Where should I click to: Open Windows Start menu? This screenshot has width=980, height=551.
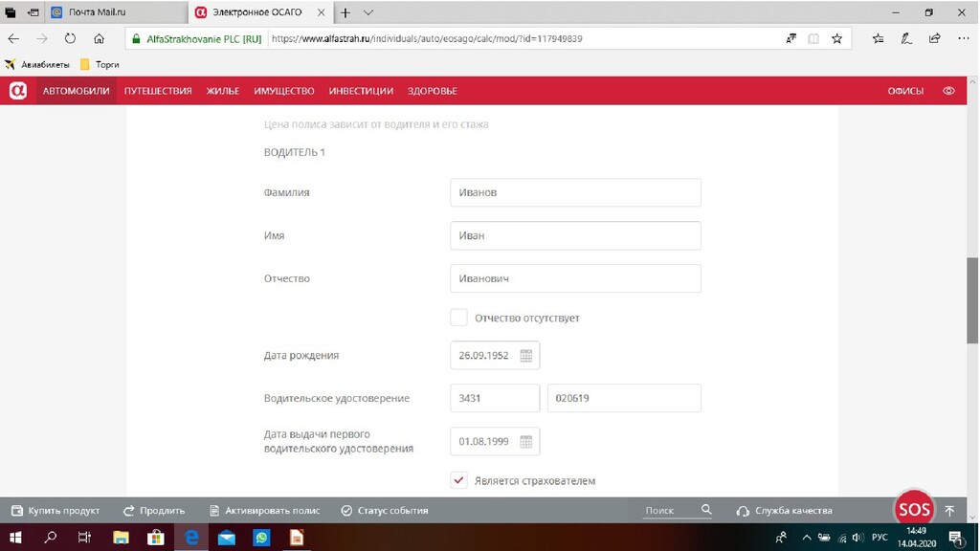coord(15,538)
